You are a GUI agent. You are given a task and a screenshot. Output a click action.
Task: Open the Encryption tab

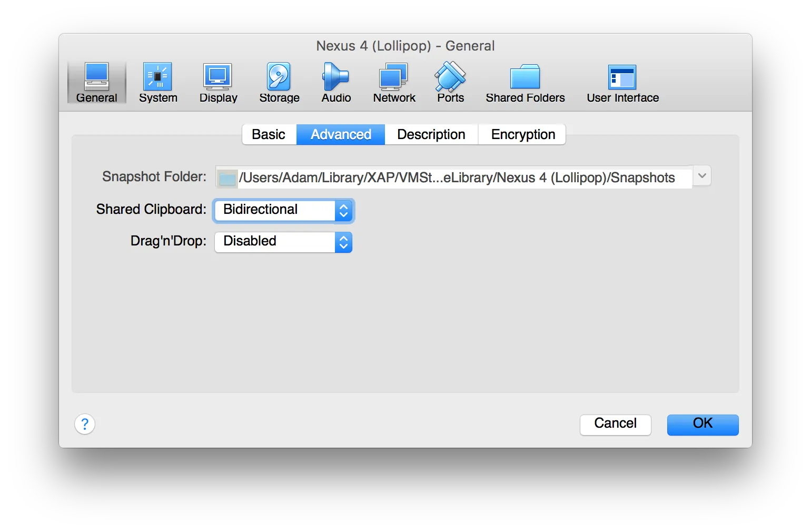point(522,134)
